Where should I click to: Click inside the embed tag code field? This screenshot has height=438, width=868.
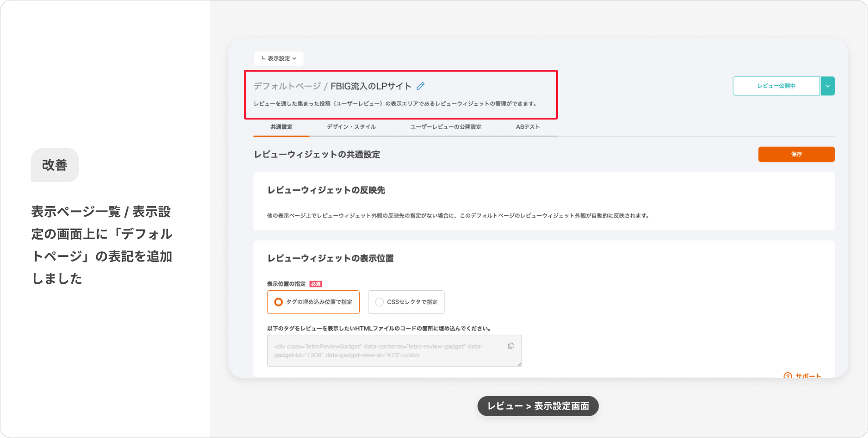coord(387,351)
